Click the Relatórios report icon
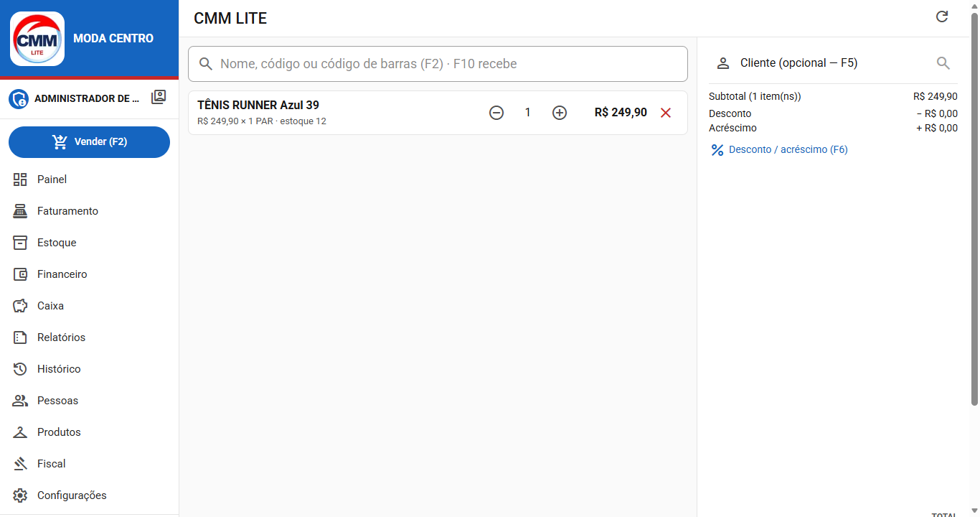This screenshot has width=980, height=517. (x=20, y=337)
